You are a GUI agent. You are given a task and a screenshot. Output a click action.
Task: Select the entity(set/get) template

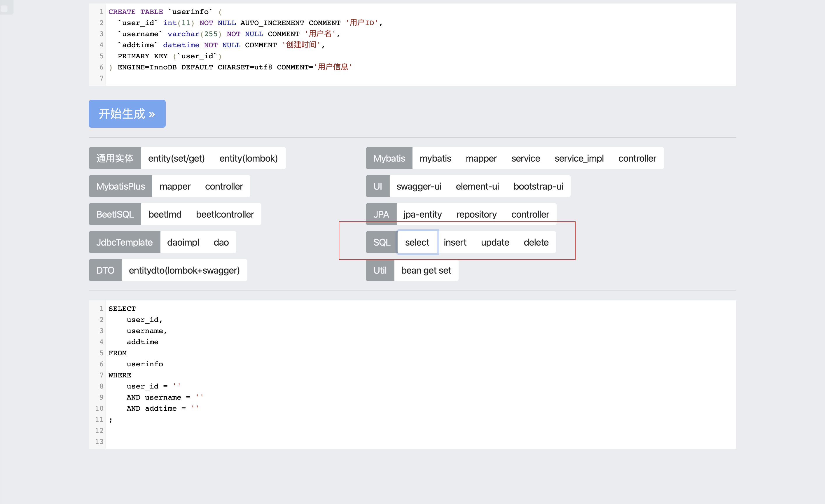(x=176, y=158)
